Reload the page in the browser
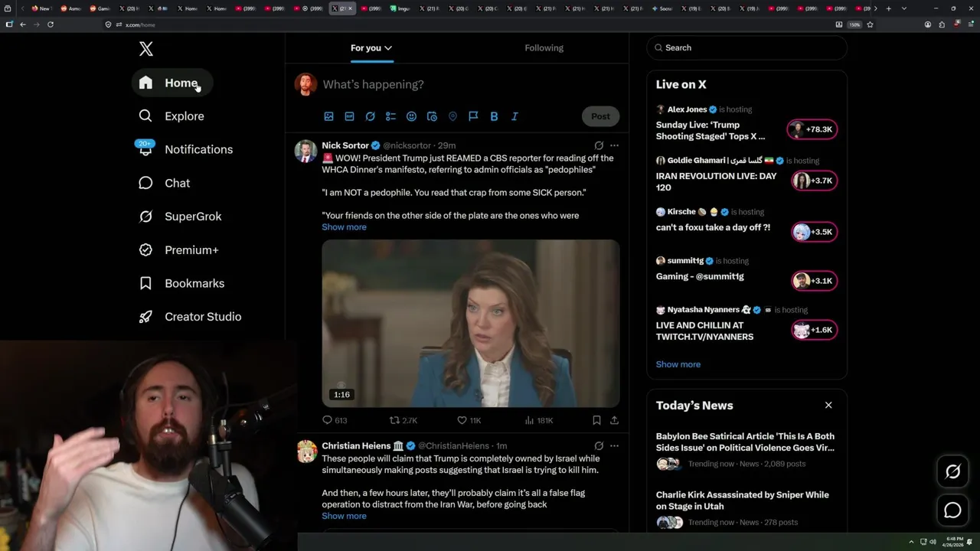 pyautogui.click(x=51, y=24)
